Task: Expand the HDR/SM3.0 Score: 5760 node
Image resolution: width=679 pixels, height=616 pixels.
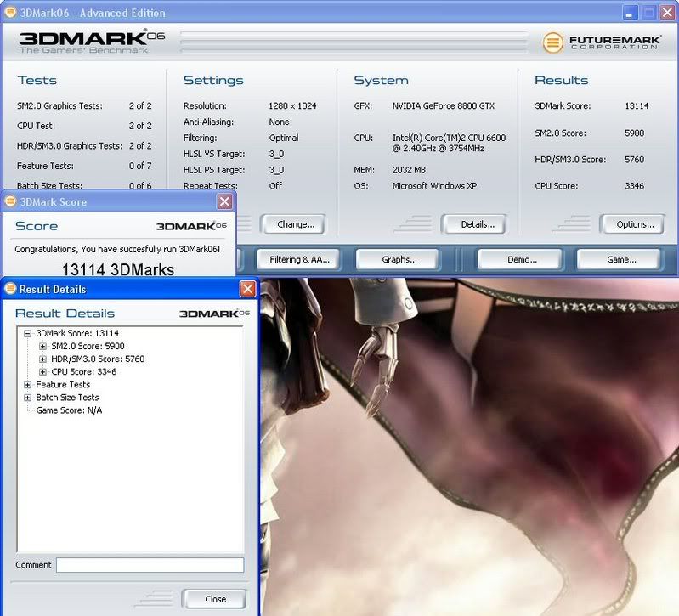Action: [x=42, y=359]
